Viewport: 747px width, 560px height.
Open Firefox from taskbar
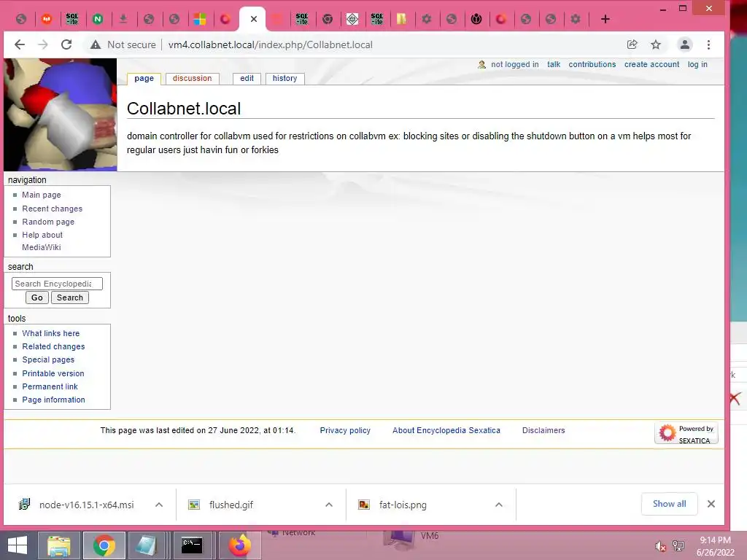click(x=239, y=545)
